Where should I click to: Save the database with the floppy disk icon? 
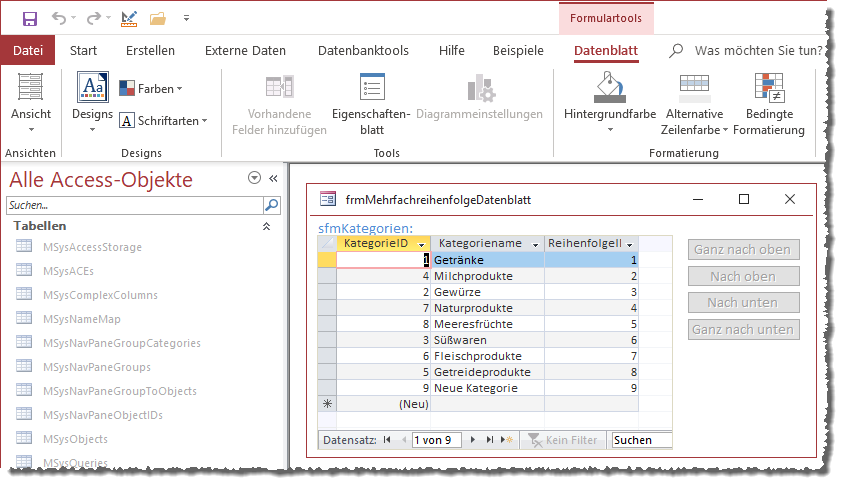tap(30, 19)
